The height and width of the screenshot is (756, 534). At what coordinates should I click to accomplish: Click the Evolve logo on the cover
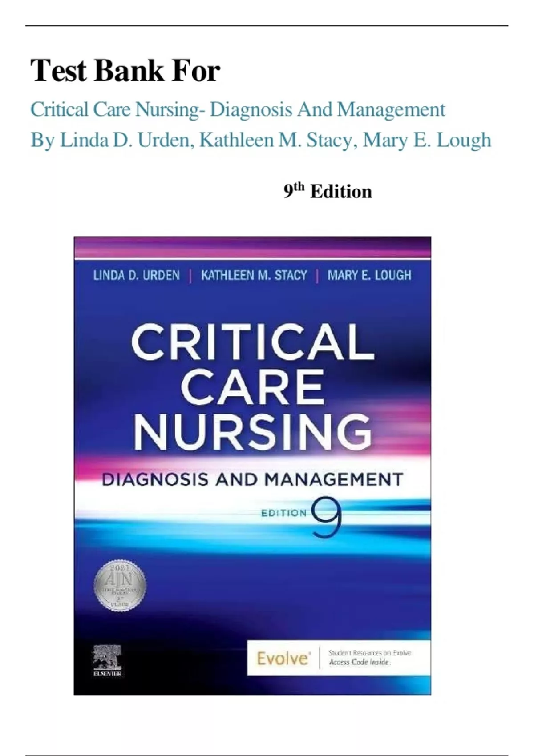283,658
